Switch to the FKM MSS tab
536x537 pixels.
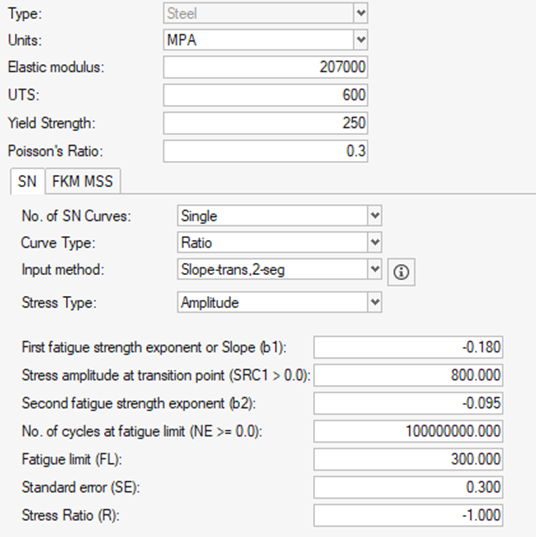point(83,181)
